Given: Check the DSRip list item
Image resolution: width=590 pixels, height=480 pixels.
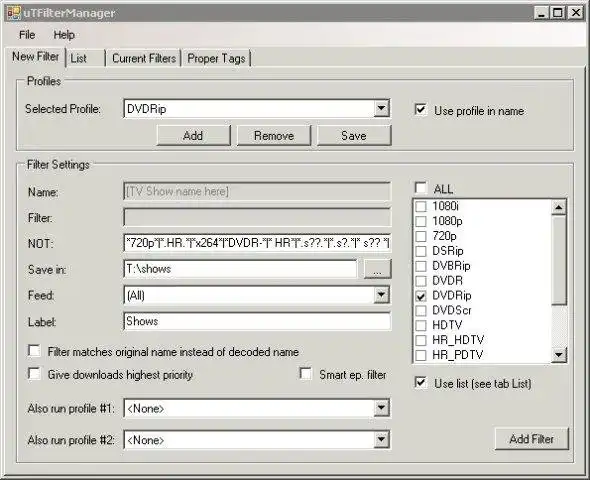Looking at the screenshot, I should 421,251.
